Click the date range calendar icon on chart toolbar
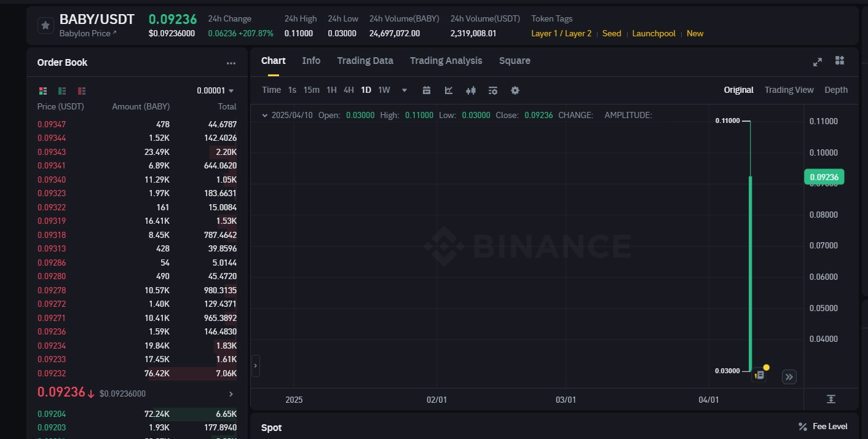Screen dimensions: 868x439 427,90
